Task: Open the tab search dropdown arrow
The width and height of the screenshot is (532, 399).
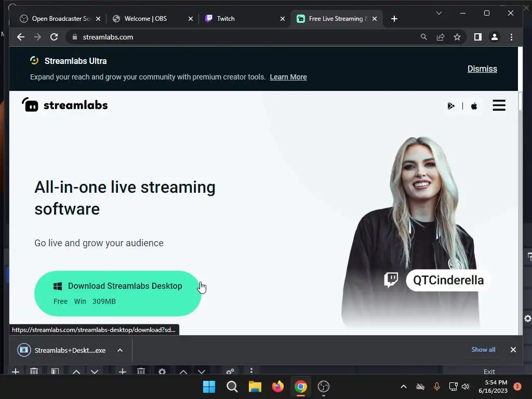Action: [438, 13]
